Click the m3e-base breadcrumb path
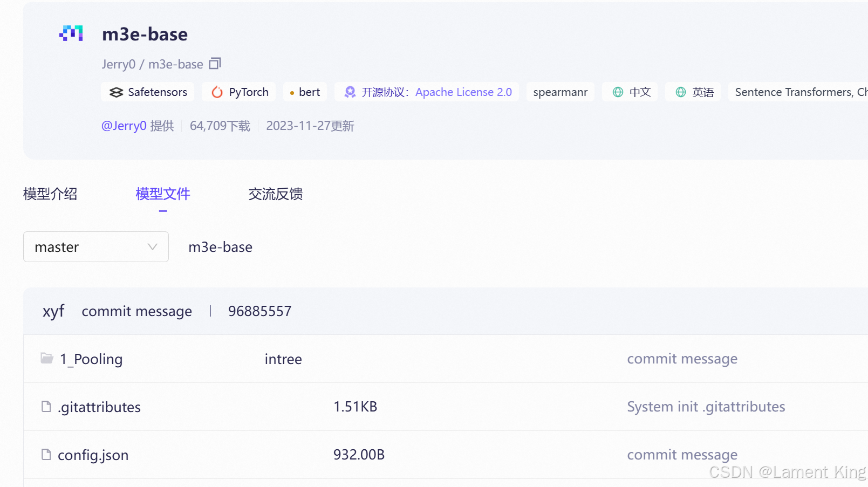The height and width of the screenshot is (487, 868). pyautogui.click(x=220, y=247)
